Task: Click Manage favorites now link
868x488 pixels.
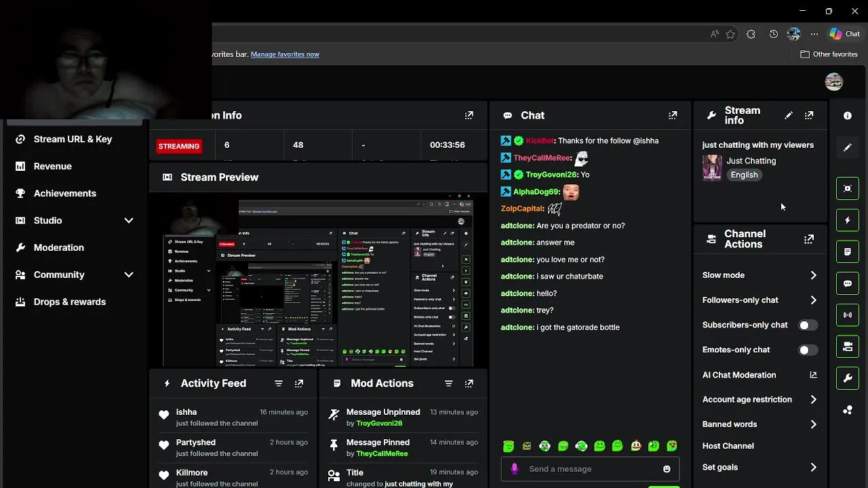Action: [285, 54]
